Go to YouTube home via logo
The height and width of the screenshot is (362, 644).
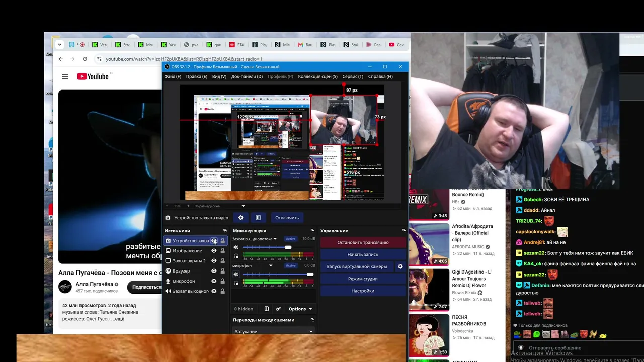(93, 76)
